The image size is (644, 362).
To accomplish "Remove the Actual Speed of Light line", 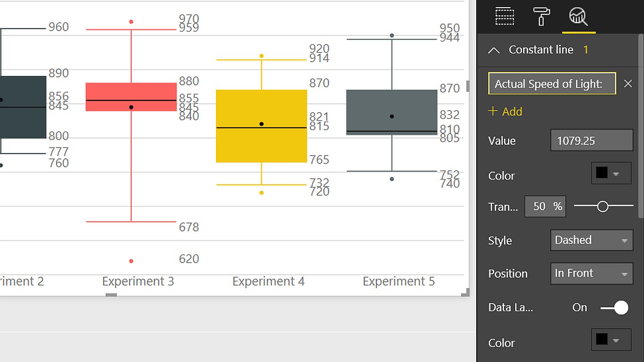I will click(x=627, y=84).
